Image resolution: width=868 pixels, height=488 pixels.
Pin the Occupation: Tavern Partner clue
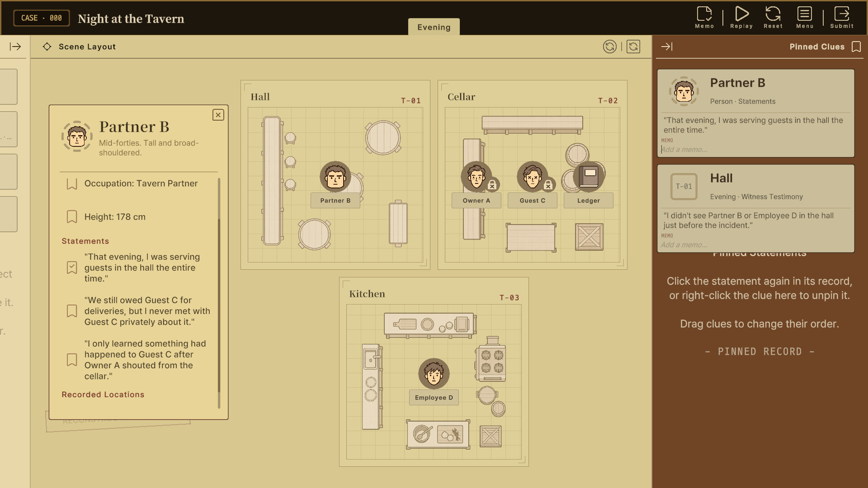[x=72, y=184]
